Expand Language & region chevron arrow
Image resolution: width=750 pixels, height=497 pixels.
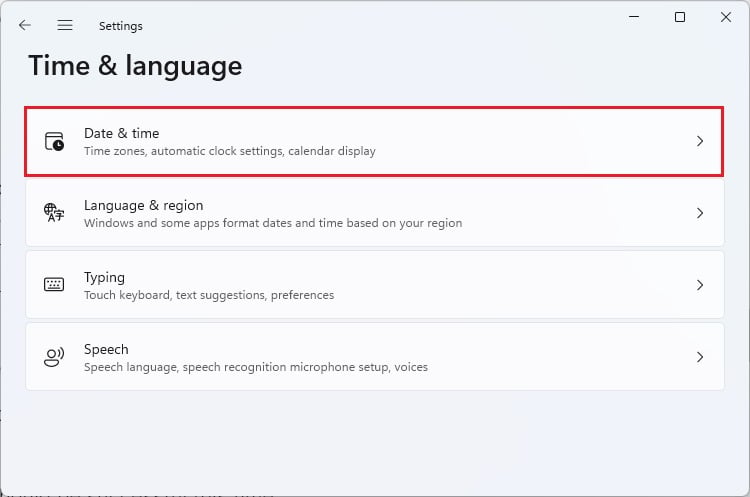click(x=700, y=213)
